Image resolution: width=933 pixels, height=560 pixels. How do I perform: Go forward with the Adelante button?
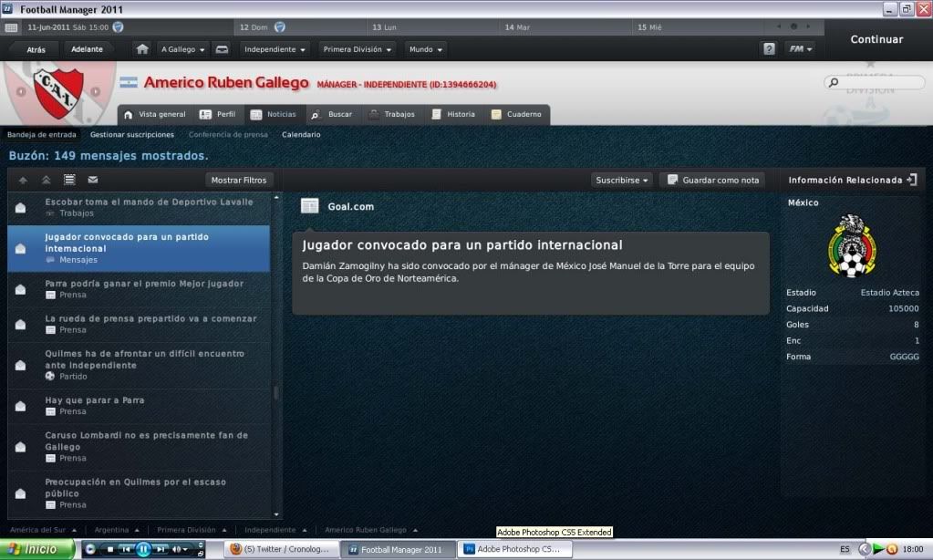click(87, 49)
